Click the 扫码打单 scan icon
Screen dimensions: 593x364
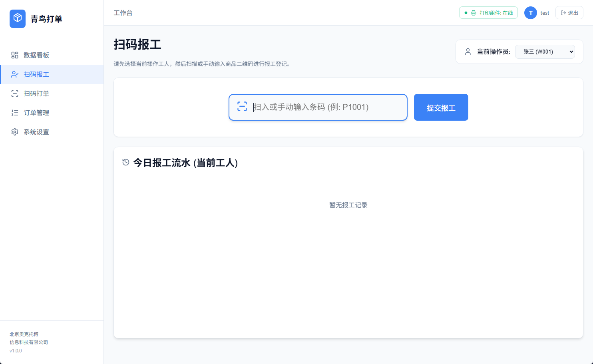pyautogui.click(x=15, y=93)
